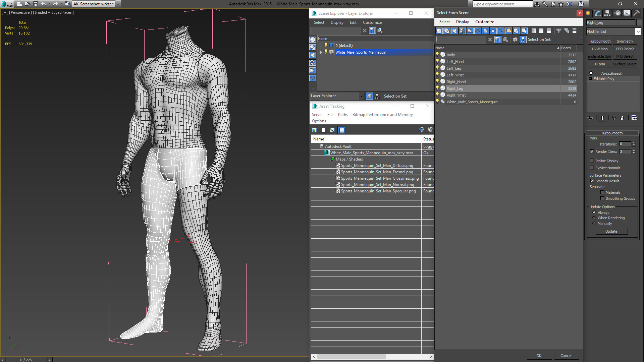Open the Utilities hammer panel tab
This screenshot has width=644, height=362.
click(636, 13)
